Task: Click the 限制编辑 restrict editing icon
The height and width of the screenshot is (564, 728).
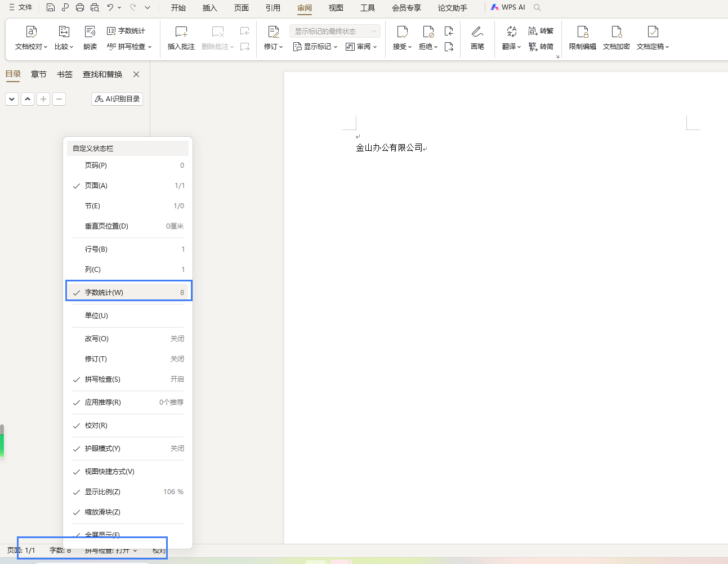Action: point(583,32)
